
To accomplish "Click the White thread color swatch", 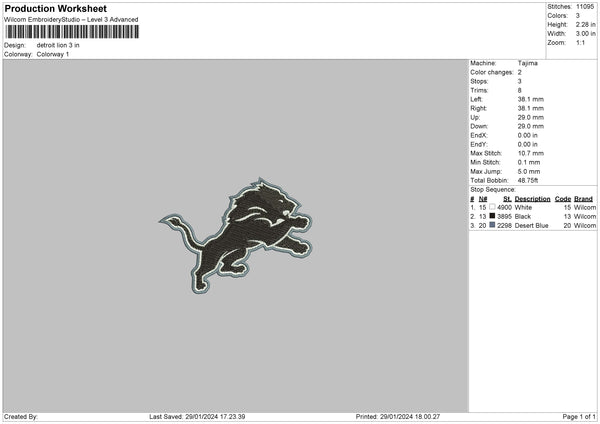I will (492, 207).
